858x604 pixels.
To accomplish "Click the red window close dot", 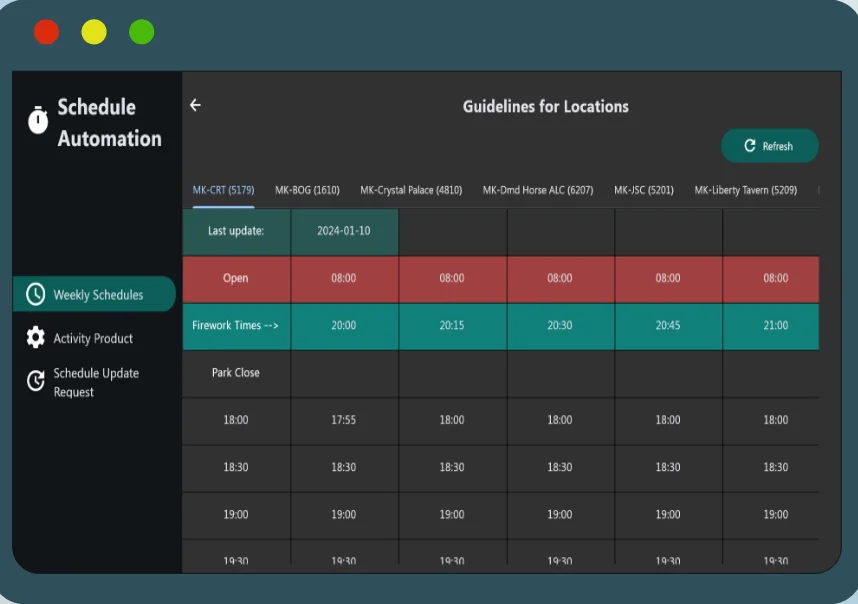I will click(47, 32).
